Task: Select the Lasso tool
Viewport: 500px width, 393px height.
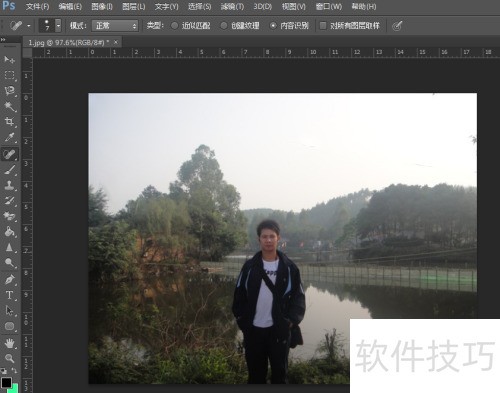Action: (9, 91)
